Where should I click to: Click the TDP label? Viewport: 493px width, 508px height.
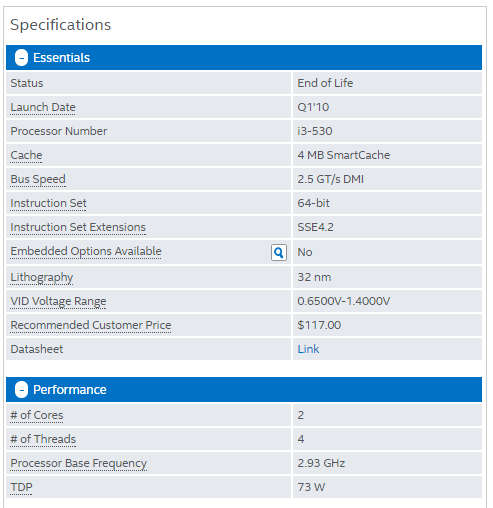(x=21, y=487)
